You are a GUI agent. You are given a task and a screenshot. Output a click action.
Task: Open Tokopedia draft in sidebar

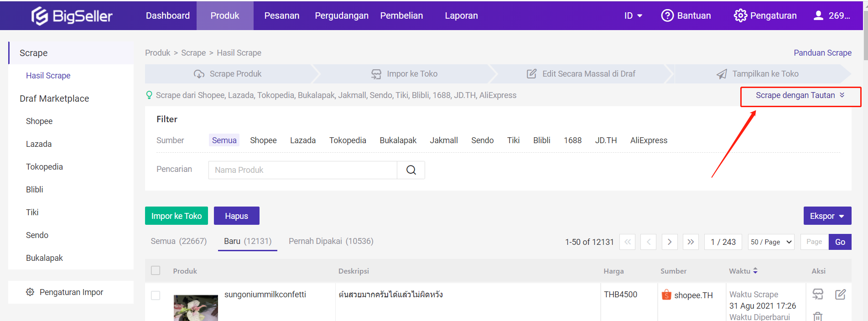pos(44,167)
